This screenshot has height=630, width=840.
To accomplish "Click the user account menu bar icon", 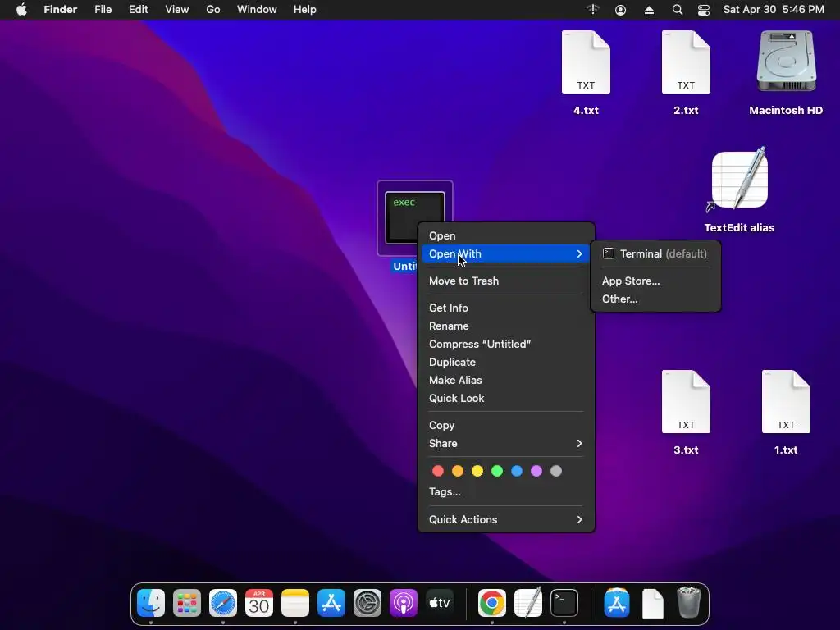I will click(x=620, y=10).
